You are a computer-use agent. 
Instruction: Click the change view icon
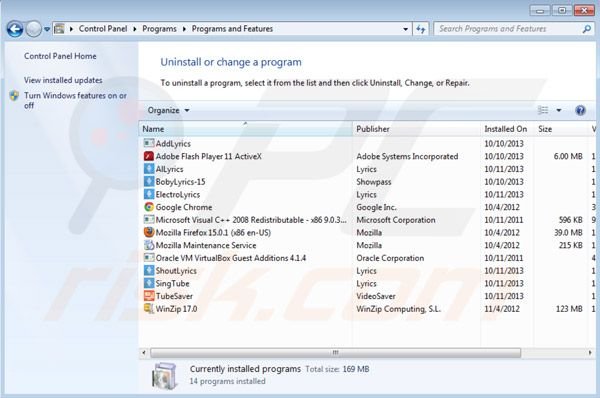pyautogui.click(x=543, y=110)
